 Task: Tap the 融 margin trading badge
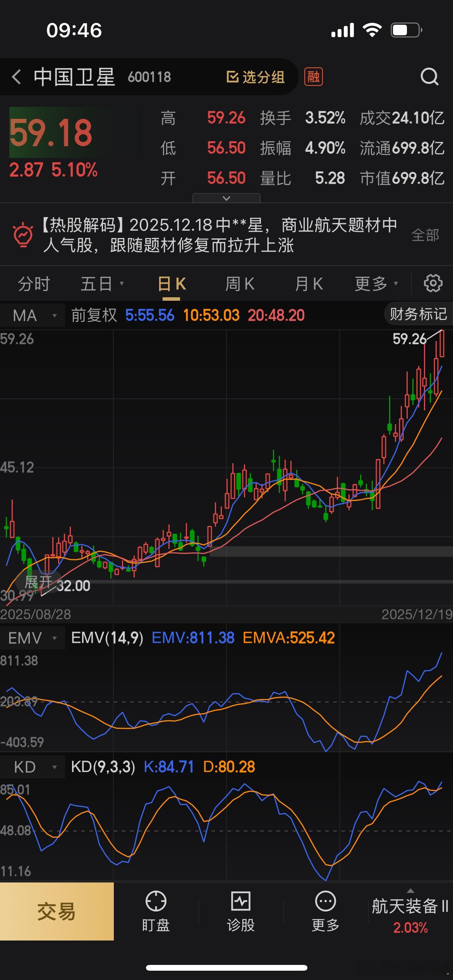pyautogui.click(x=313, y=77)
